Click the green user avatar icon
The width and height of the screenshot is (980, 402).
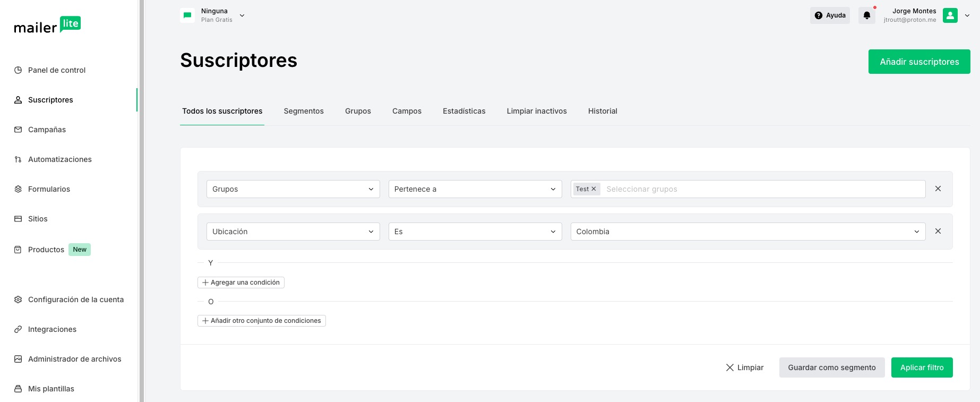tap(950, 15)
